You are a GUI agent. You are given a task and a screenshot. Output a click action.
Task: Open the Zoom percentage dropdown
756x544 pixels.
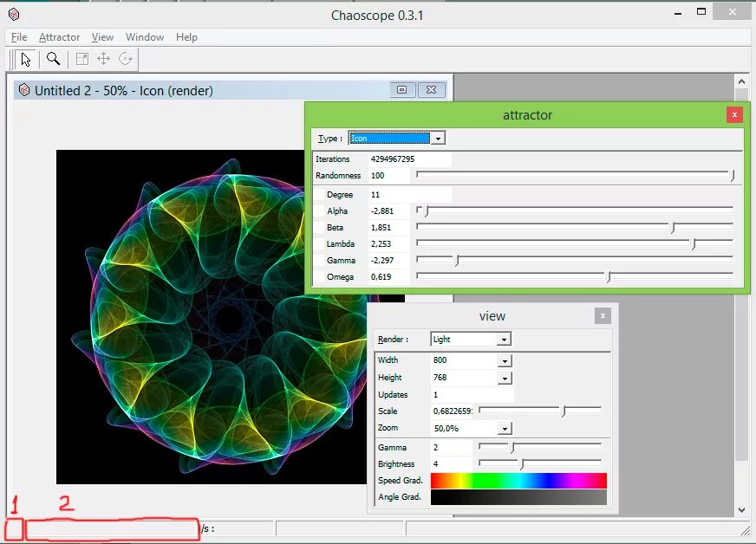505,429
